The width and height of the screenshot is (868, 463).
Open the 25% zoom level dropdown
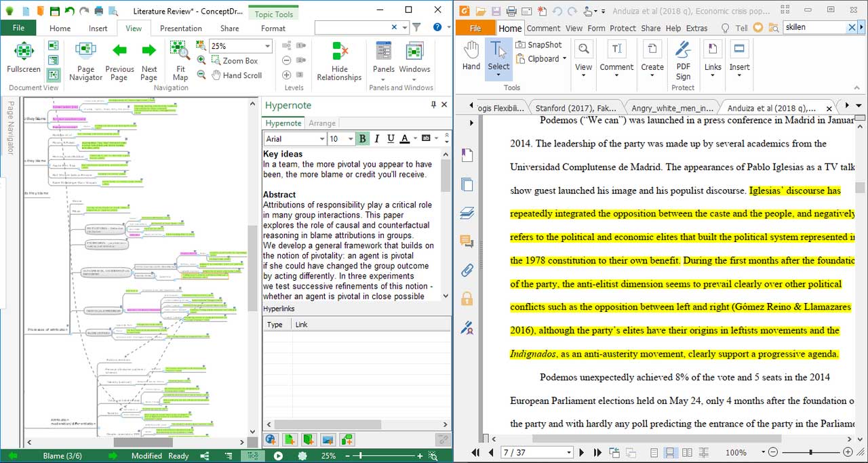click(267, 46)
